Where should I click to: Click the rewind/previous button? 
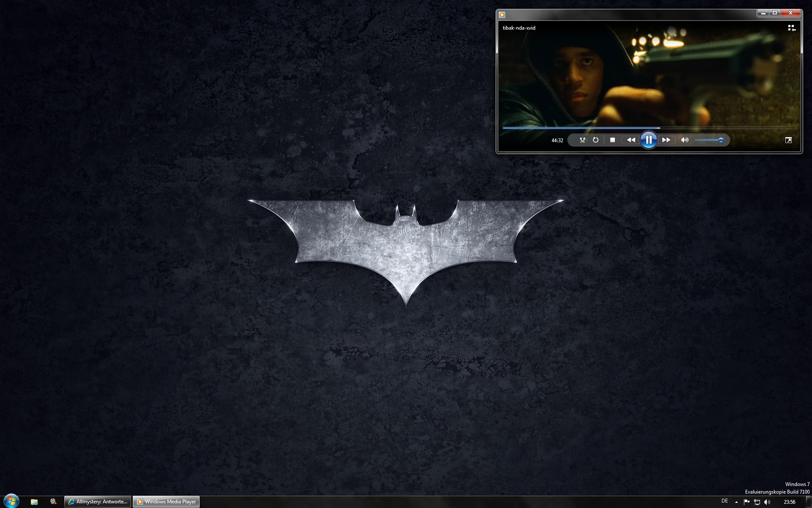coord(631,140)
